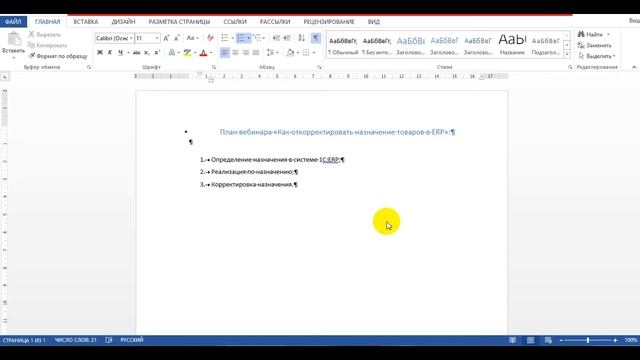Click the increase indent icon
This screenshot has height=360, width=640.
287,38
